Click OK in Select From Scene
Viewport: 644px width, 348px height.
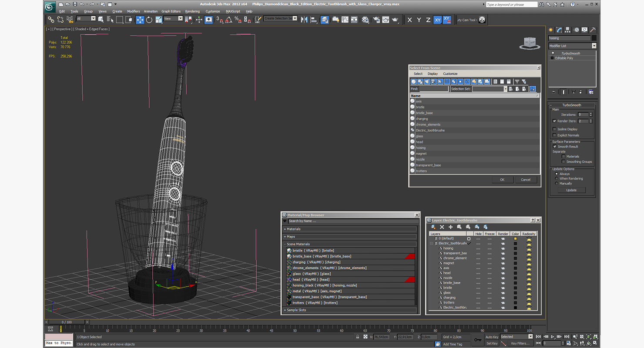coord(502,180)
